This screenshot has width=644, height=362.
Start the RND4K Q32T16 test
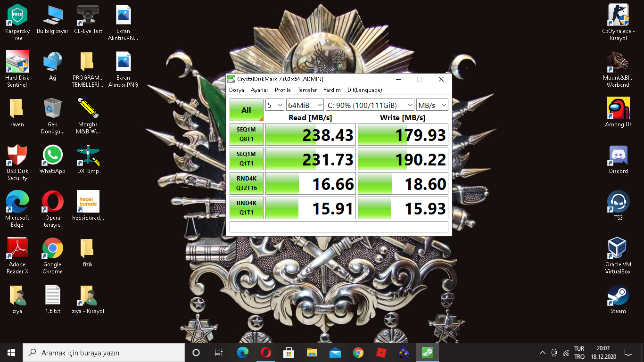(x=247, y=183)
